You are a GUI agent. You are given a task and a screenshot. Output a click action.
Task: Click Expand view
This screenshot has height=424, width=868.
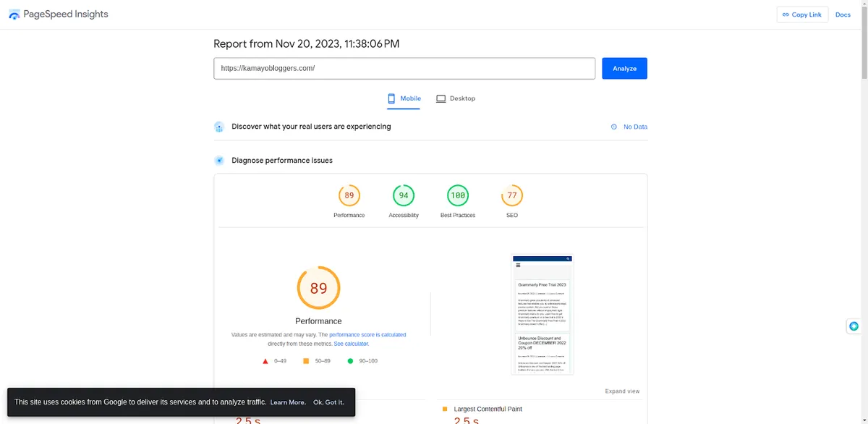click(622, 391)
